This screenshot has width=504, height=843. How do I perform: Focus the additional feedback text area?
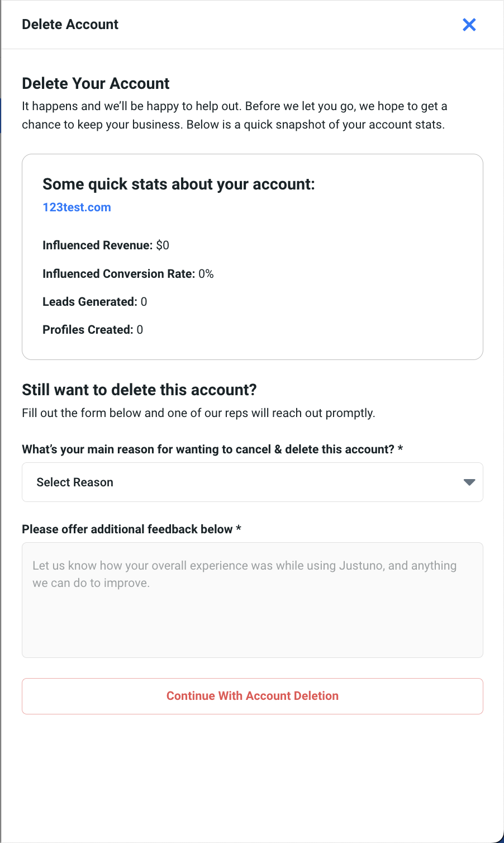point(252,600)
